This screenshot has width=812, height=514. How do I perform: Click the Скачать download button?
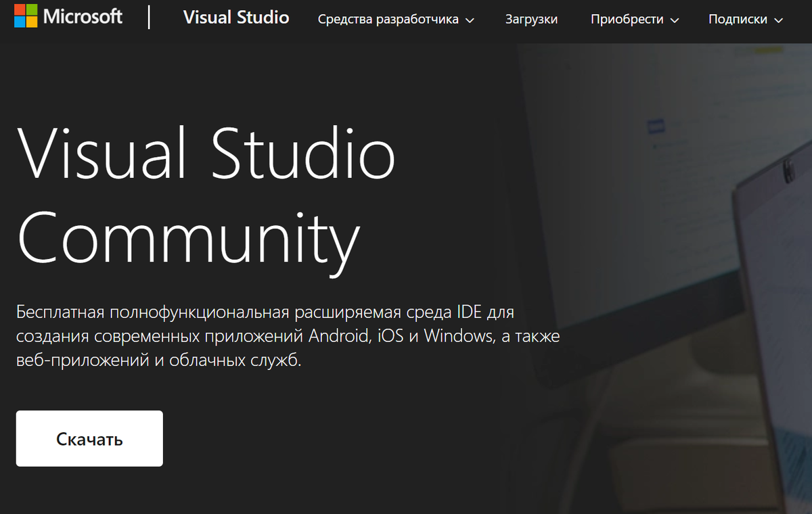click(x=89, y=438)
